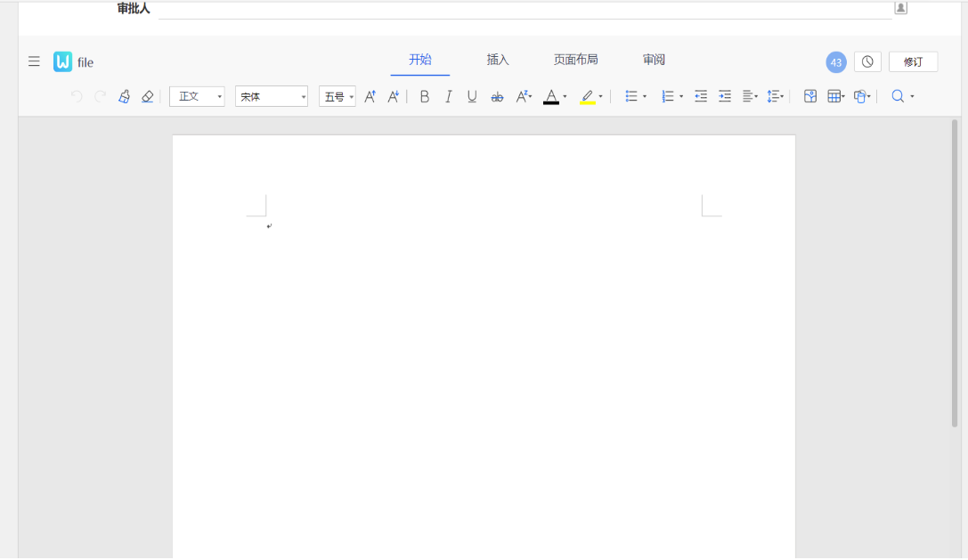Open the 五号 font size dropdown
The width and height of the screenshot is (968, 560).
[x=338, y=96]
